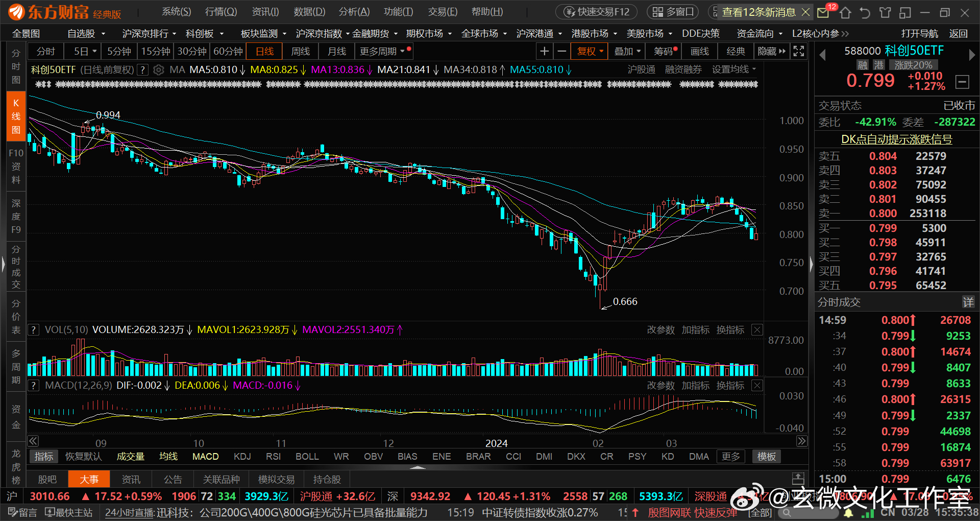Zoom in chart with plus button

[x=545, y=51]
